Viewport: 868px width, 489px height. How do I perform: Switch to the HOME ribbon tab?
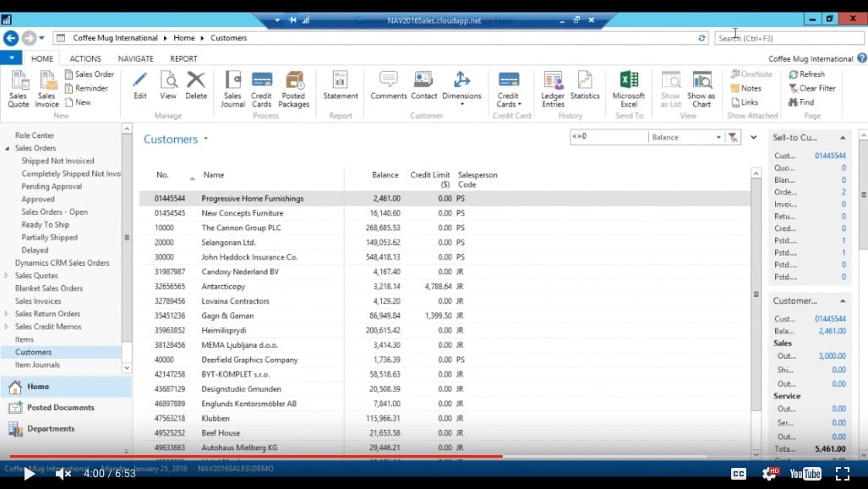click(x=42, y=58)
